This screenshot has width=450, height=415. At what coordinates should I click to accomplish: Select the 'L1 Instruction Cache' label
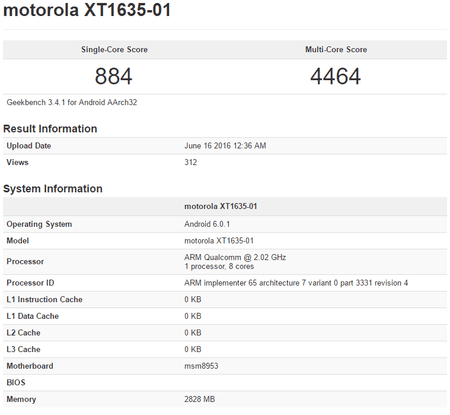click(x=44, y=299)
